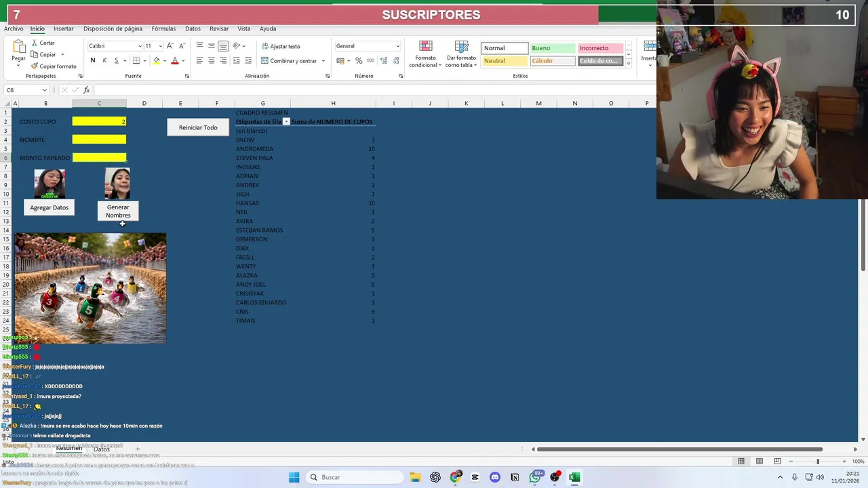Expand the Combinar y centrar arrow
868x488 pixels.
(323, 61)
